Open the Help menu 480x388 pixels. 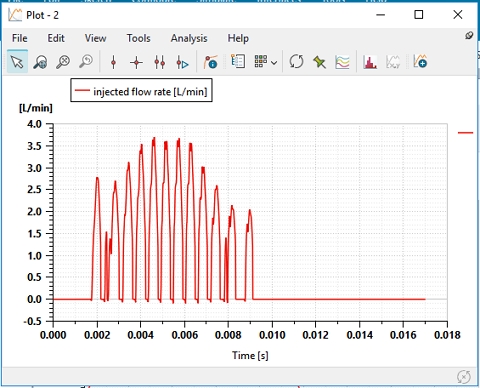tap(238, 38)
